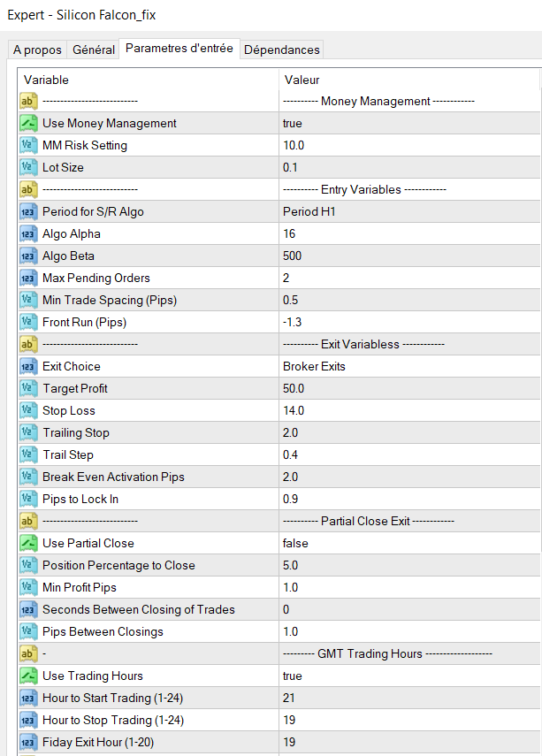Viewport: 542px width, 756px height.
Task: Click the Stop Loss double icon
Action: [x=27, y=410]
